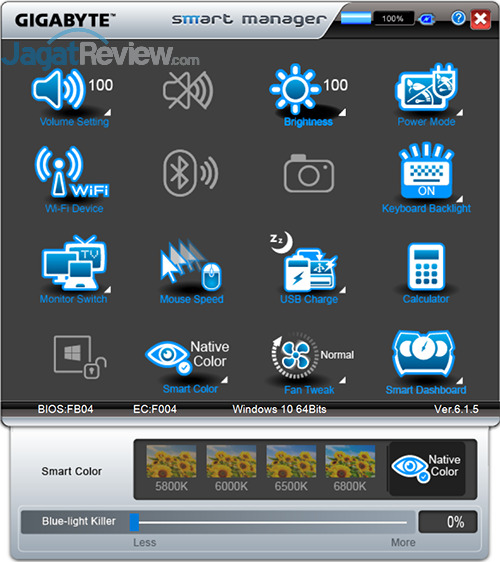
Task: Toggle the mute speaker icon
Action: [188, 90]
